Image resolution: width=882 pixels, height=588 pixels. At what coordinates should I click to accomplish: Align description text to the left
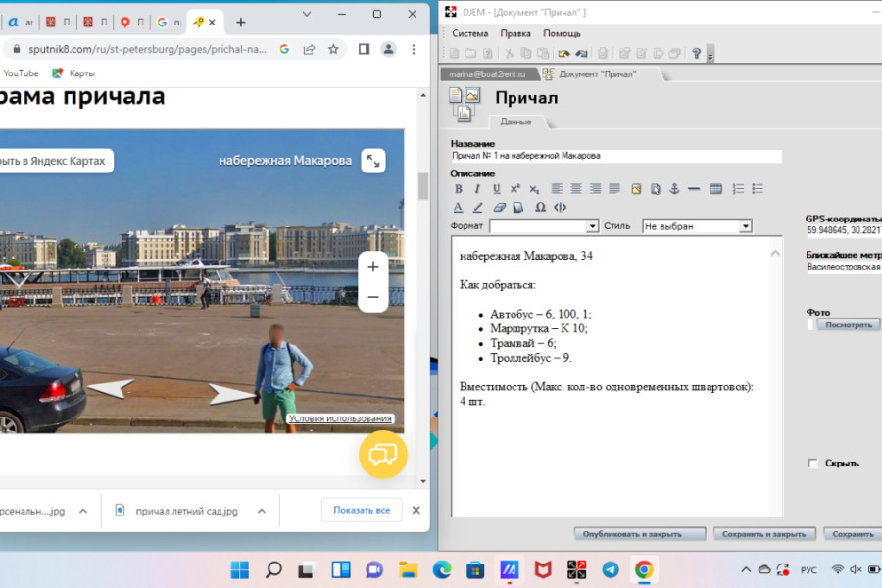coord(557,189)
